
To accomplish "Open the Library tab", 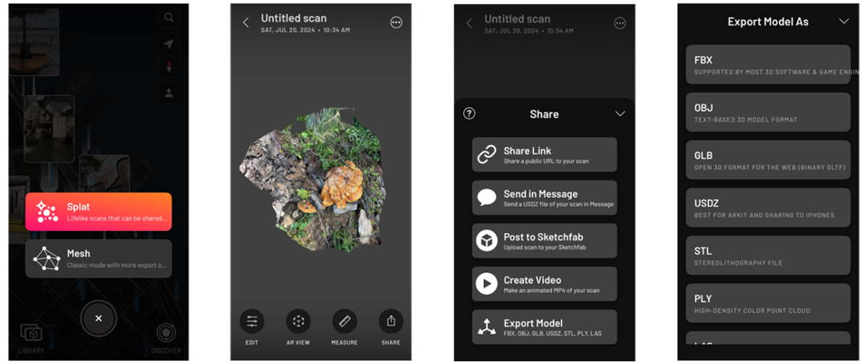I will point(31,337).
